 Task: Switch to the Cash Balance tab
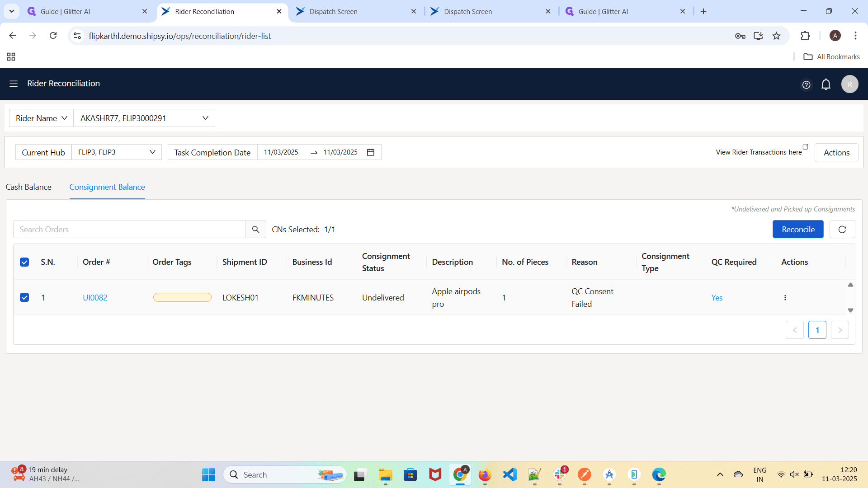(28, 187)
